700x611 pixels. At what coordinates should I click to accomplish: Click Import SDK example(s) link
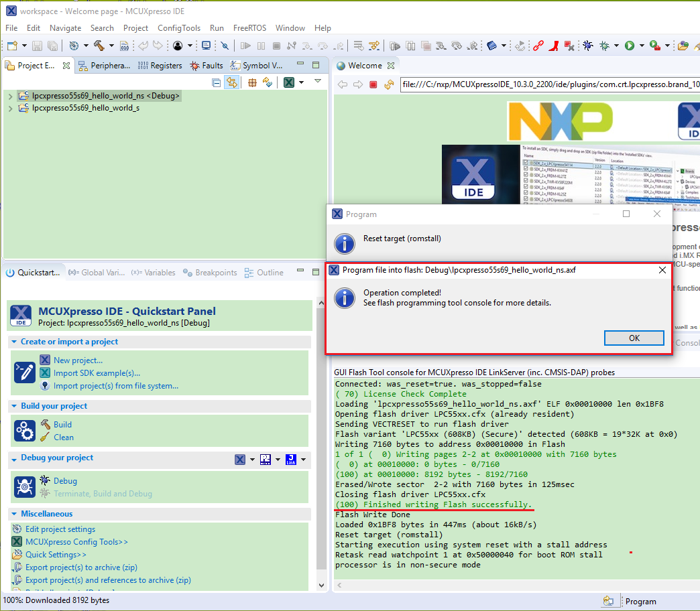click(x=97, y=373)
